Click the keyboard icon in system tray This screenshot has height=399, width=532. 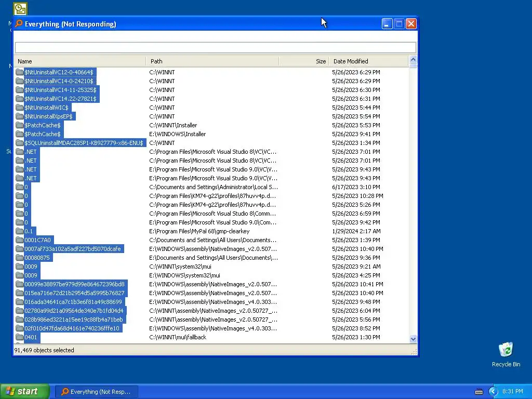(x=478, y=392)
